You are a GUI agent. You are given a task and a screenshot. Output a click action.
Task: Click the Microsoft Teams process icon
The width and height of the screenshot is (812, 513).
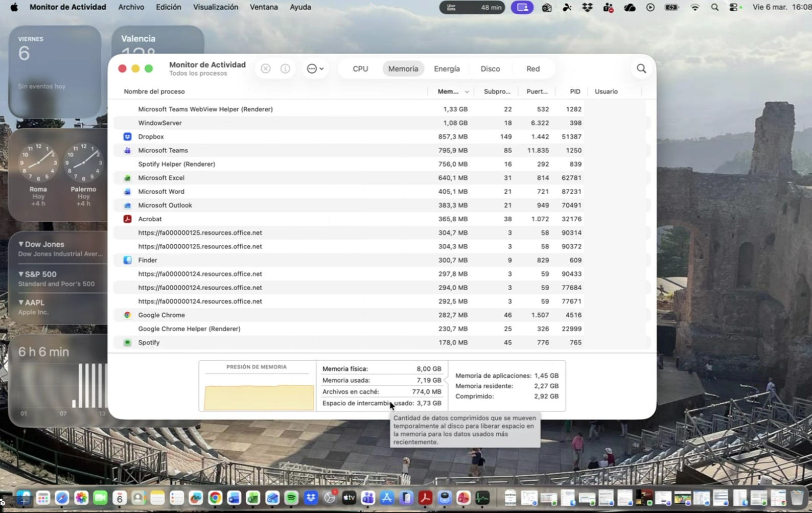coord(127,150)
